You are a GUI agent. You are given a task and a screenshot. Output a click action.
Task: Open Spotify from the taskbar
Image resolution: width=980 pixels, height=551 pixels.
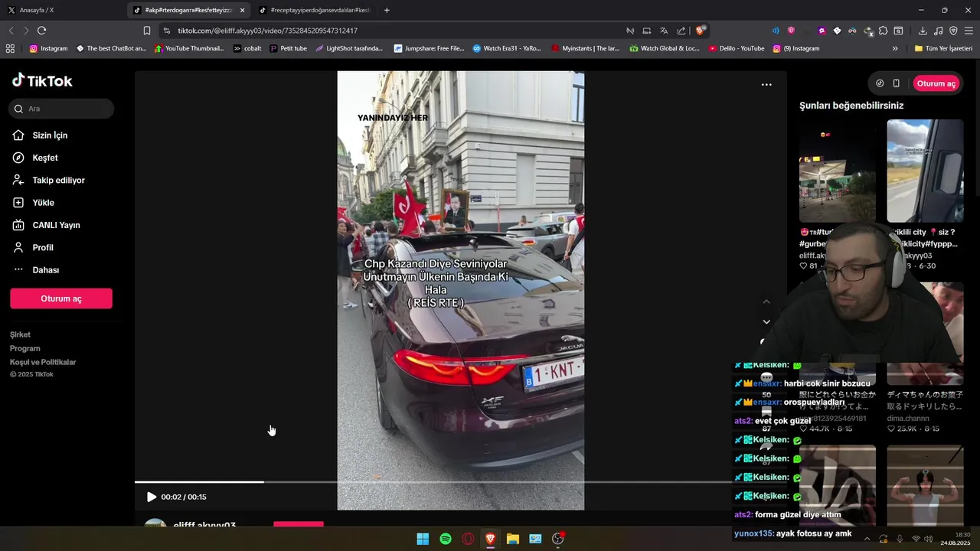tap(446, 539)
